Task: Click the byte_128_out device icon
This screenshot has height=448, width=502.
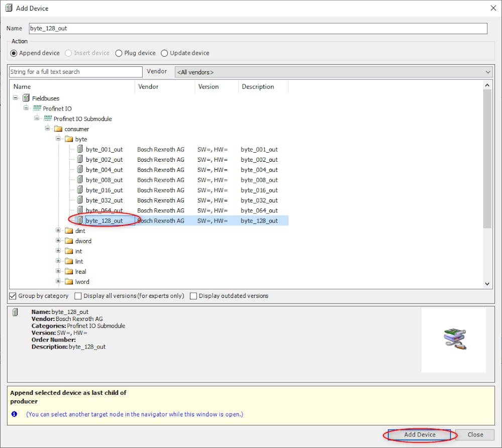Action: 80,220
